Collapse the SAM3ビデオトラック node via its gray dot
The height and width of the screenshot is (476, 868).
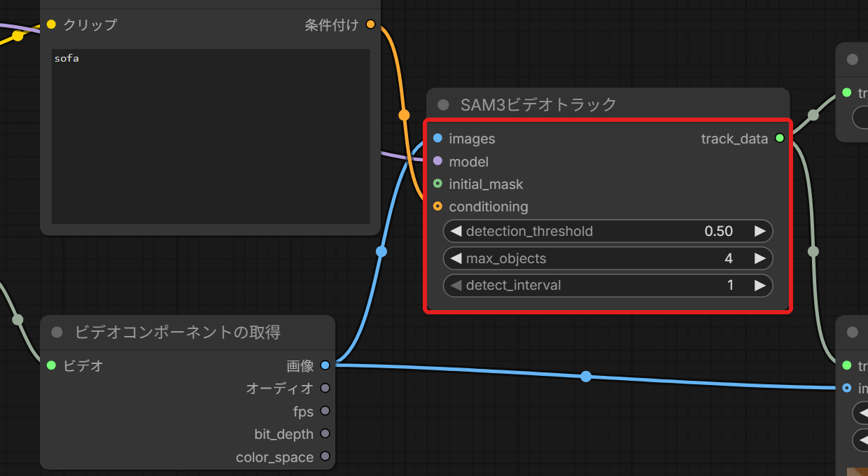coord(443,105)
